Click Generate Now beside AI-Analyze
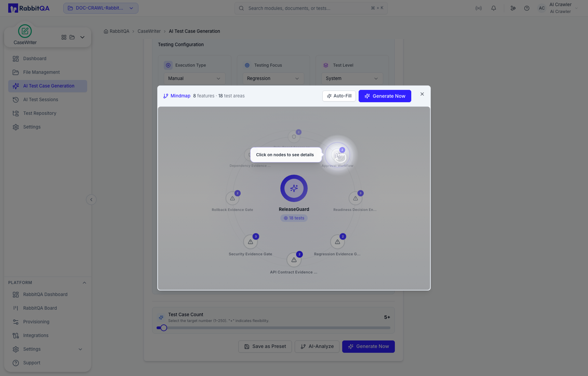Viewport: 588px width, 376px height. click(x=369, y=347)
